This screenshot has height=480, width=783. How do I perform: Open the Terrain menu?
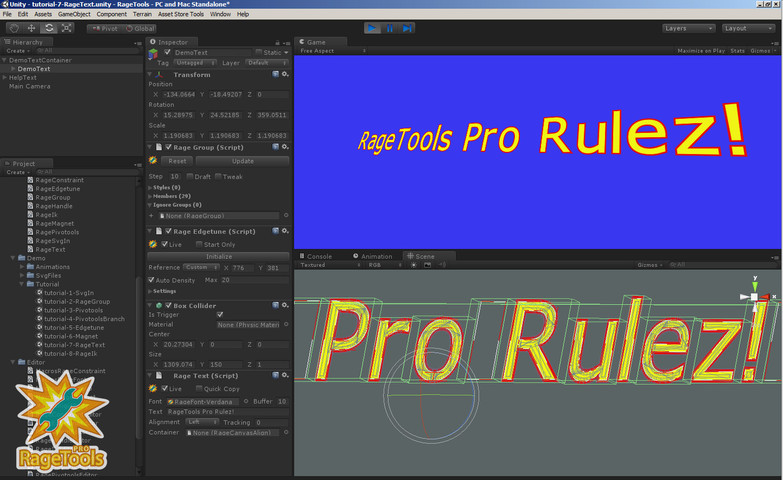pyautogui.click(x=142, y=14)
